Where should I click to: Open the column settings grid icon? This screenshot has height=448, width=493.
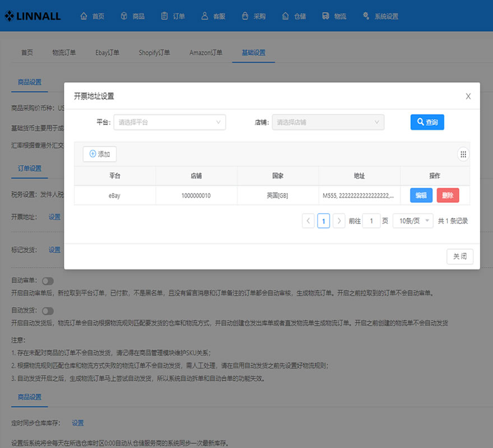[x=463, y=155]
